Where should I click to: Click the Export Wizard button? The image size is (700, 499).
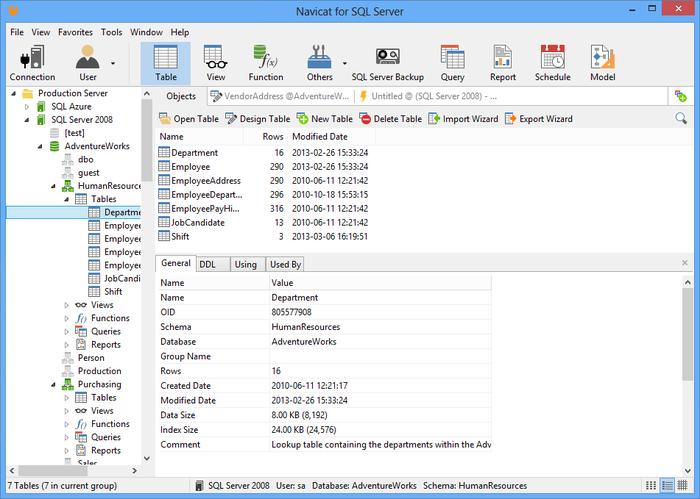538,119
